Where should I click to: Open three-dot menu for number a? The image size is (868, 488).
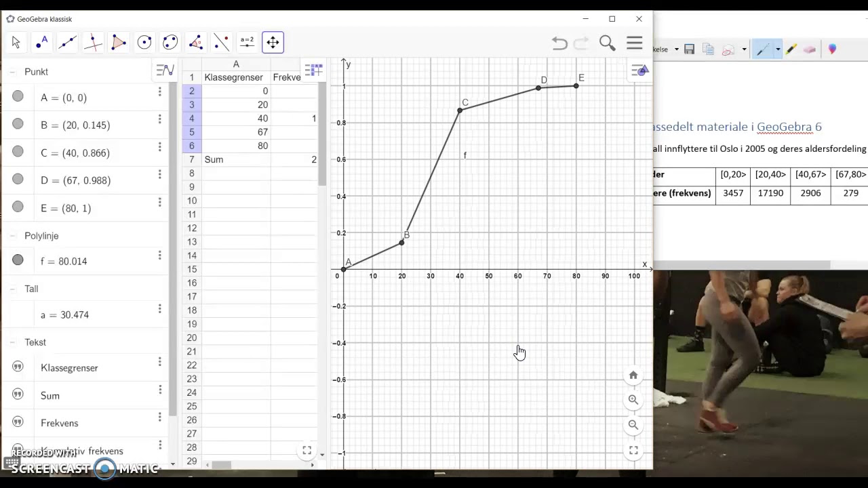[160, 309]
